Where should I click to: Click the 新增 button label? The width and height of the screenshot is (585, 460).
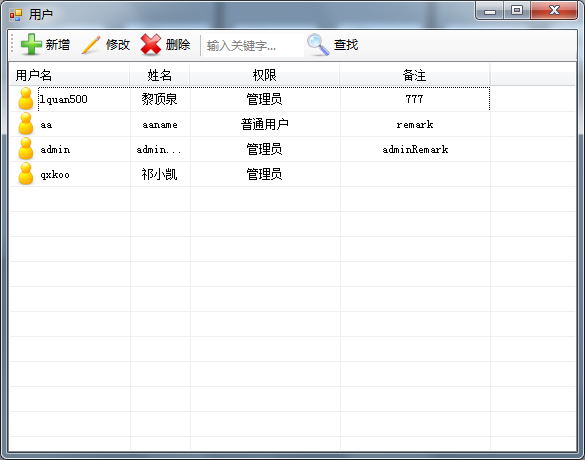click(x=58, y=45)
